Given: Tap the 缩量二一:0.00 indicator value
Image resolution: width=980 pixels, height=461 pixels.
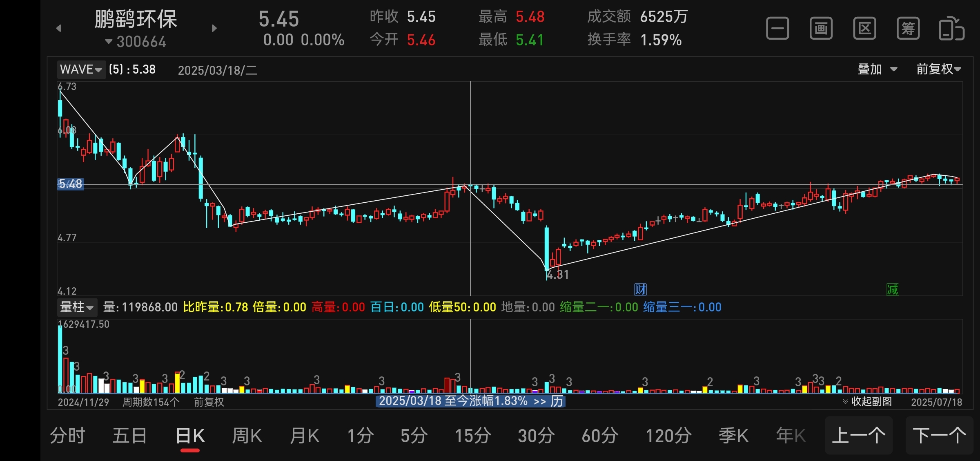Looking at the screenshot, I should (x=599, y=307).
